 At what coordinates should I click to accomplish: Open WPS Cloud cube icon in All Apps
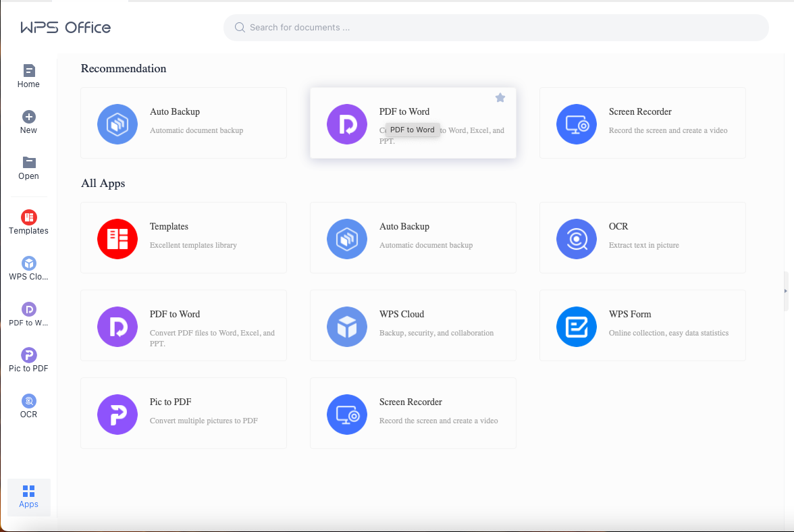pyautogui.click(x=347, y=327)
